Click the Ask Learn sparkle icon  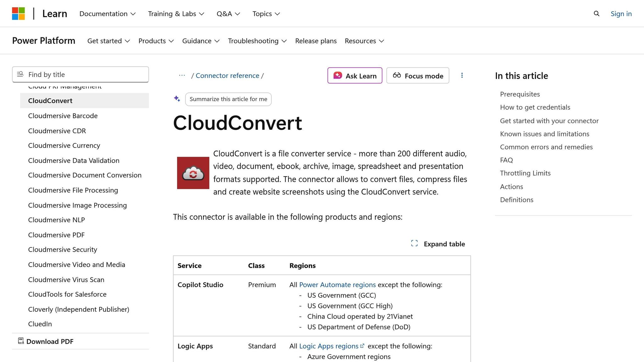(337, 75)
